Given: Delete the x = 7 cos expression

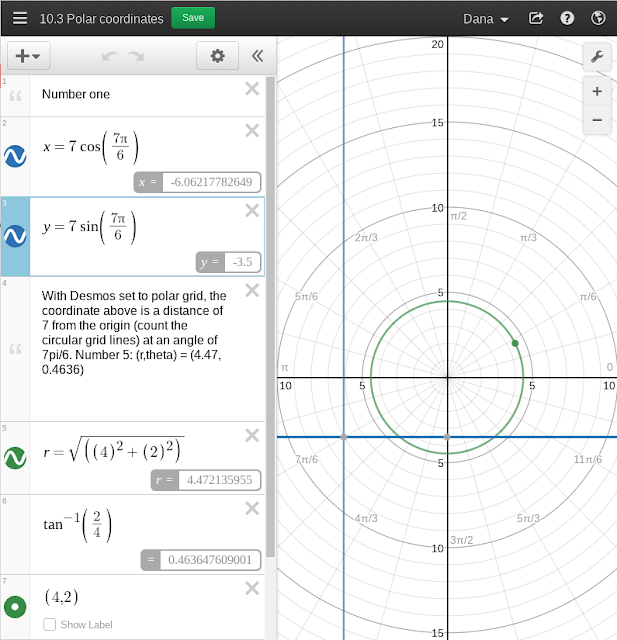Looking at the screenshot, I should pyautogui.click(x=252, y=131).
